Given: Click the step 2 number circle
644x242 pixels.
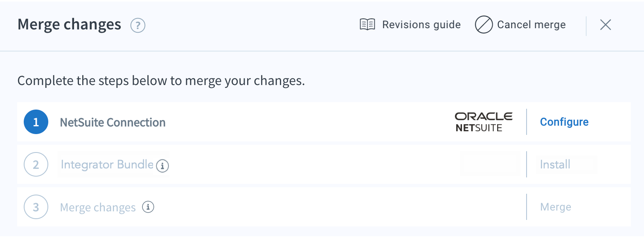Looking at the screenshot, I should pos(36,164).
